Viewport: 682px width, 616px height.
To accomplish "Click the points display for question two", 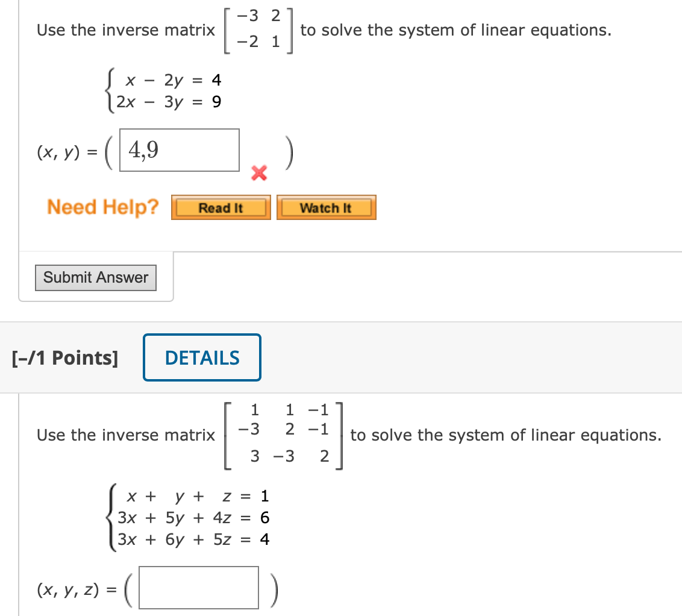I will tap(64, 357).
